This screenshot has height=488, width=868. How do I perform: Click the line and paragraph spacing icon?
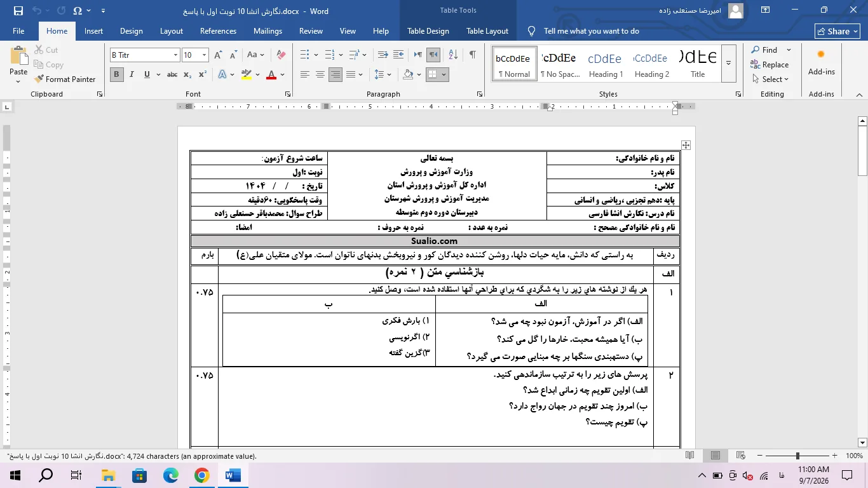tap(379, 74)
